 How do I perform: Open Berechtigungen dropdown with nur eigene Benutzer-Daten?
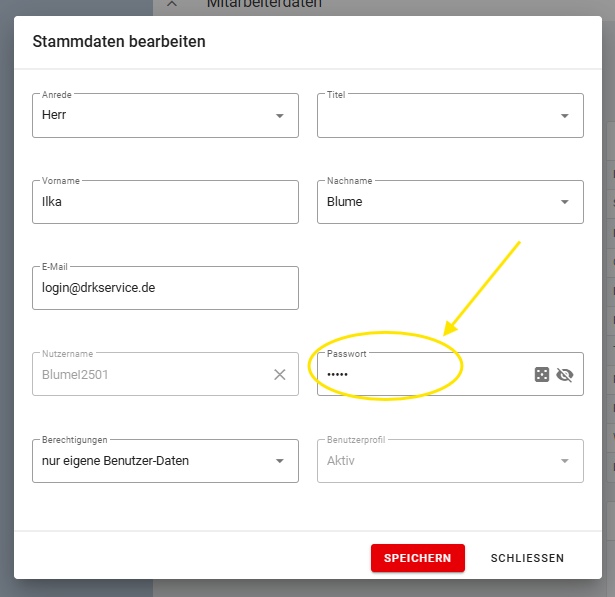pyautogui.click(x=150, y=461)
